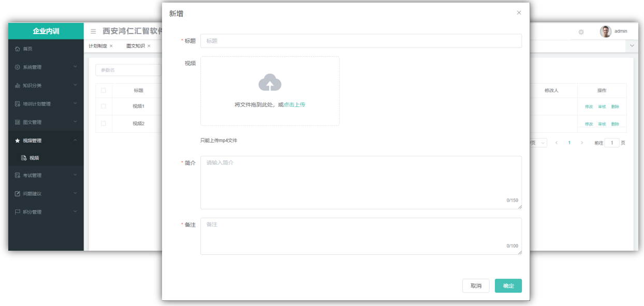This screenshot has width=644, height=306.
Task: Click 删除 in the second table row
Action: coord(615,124)
